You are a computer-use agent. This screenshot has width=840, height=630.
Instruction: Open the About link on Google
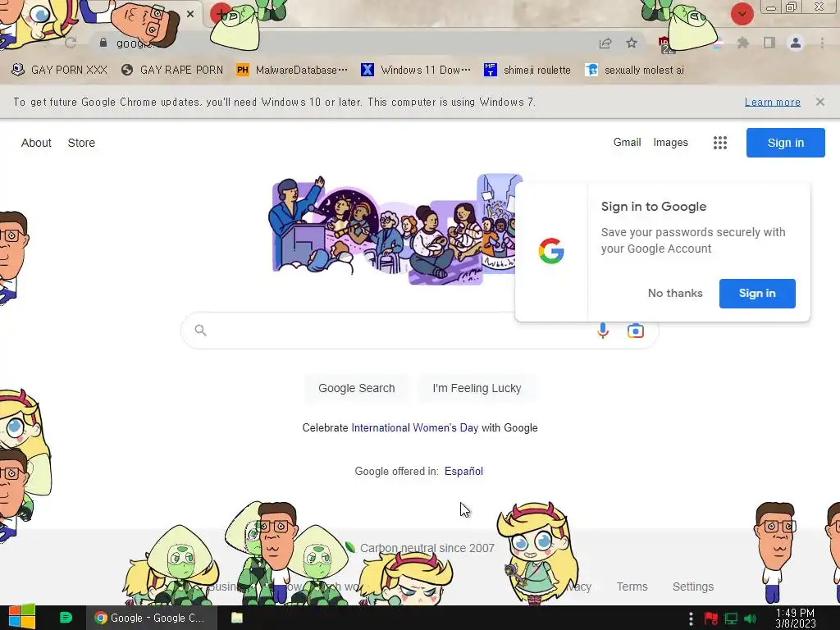36,143
